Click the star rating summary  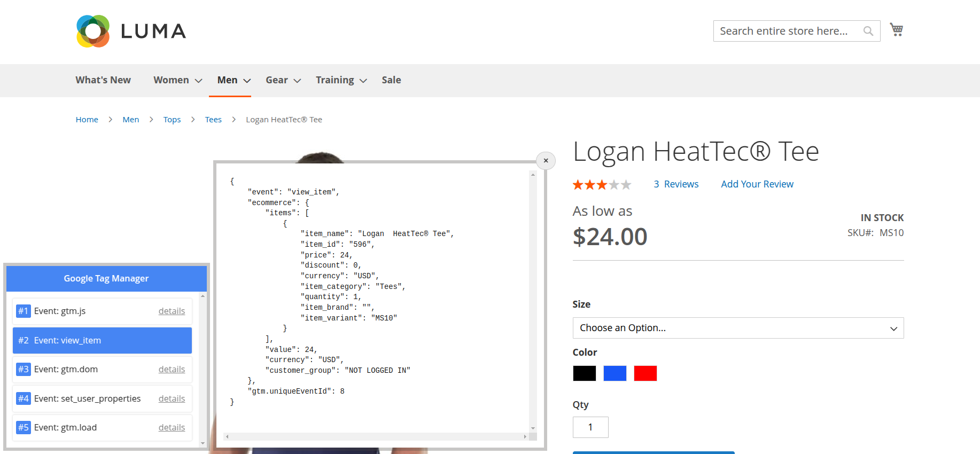[x=602, y=185]
